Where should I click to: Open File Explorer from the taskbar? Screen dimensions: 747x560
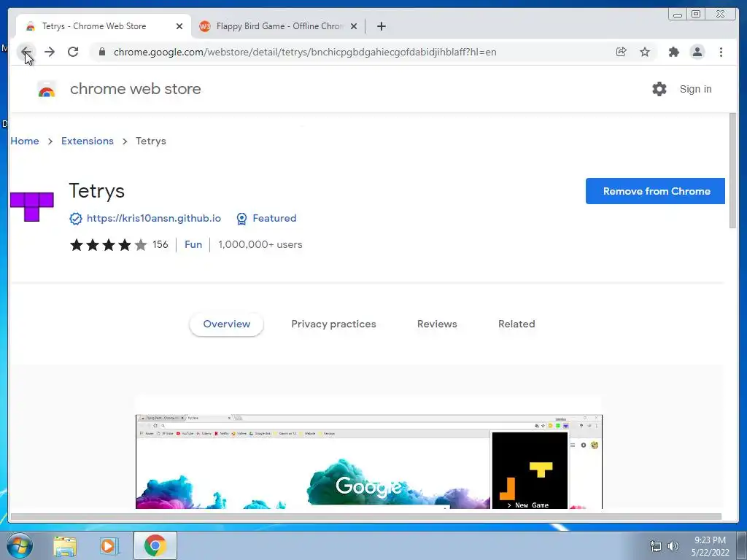point(65,546)
